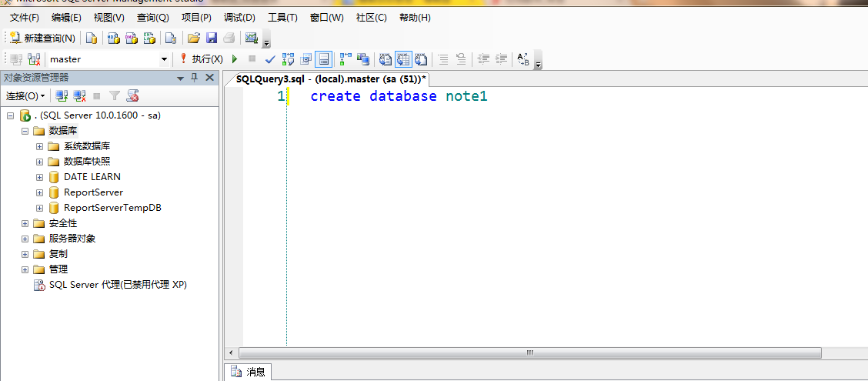Click the Open File folder icon
This screenshot has width=868, height=381.
[x=193, y=38]
